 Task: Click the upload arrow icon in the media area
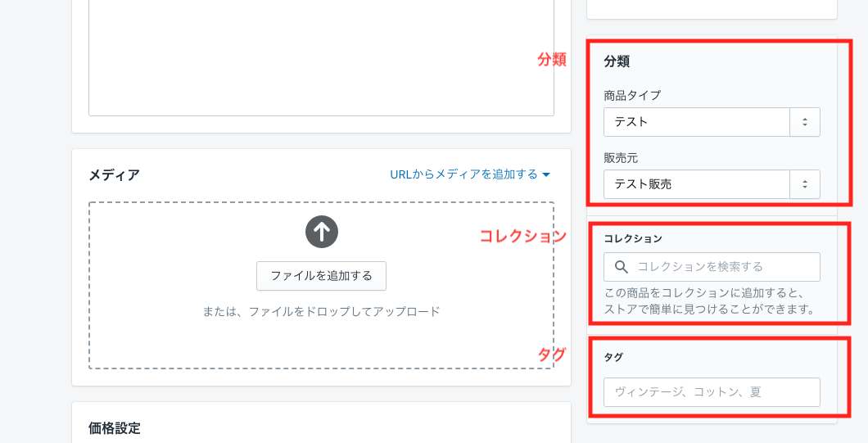321,232
